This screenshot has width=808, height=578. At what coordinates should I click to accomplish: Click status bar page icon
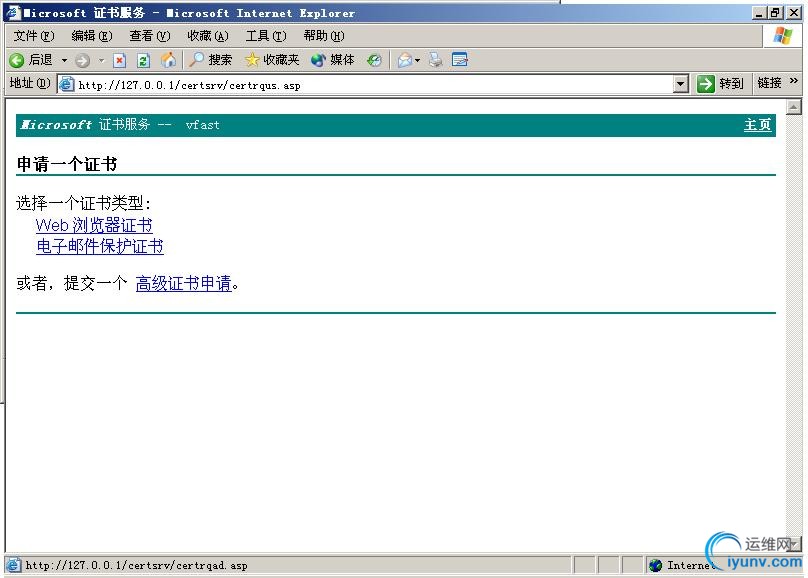coord(13,565)
